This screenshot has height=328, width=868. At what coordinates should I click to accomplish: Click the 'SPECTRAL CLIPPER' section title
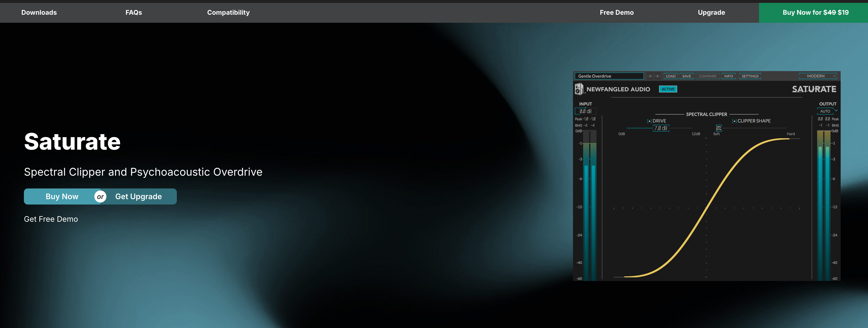coord(707,114)
